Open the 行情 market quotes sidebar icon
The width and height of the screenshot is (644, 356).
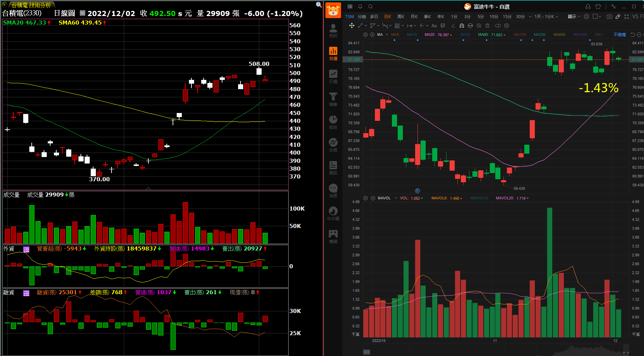tap(333, 76)
